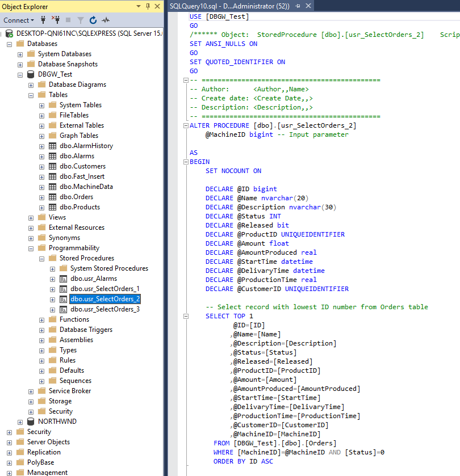The height and width of the screenshot is (476, 460).
Task: Click the dbo.usr_SelectOrders_3 procedure icon
Action: pos(63,309)
